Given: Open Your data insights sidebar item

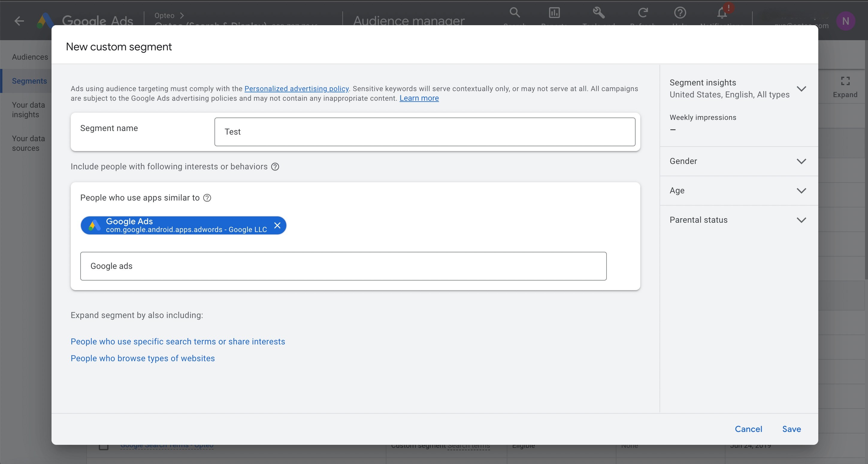Looking at the screenshot, I should coord(28,110).
